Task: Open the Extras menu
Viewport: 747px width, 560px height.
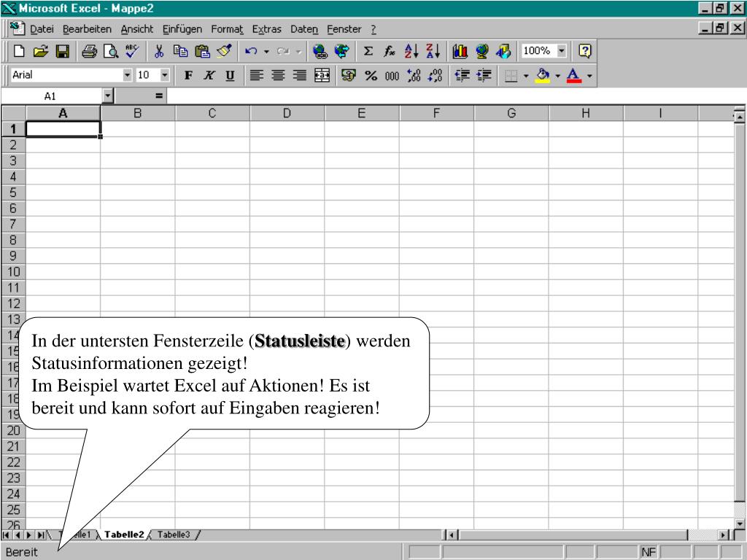Action: point(267,29)
